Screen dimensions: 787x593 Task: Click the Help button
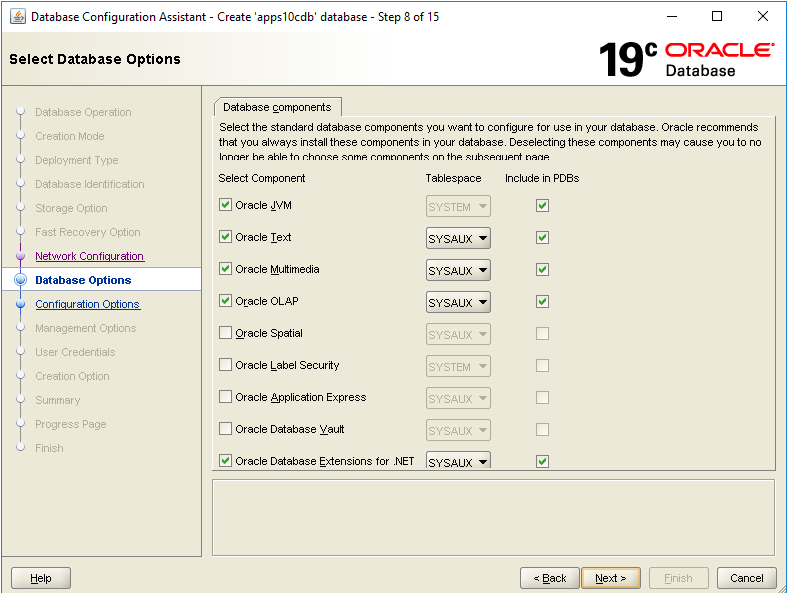pyautogui.click(x=41, y=578)
